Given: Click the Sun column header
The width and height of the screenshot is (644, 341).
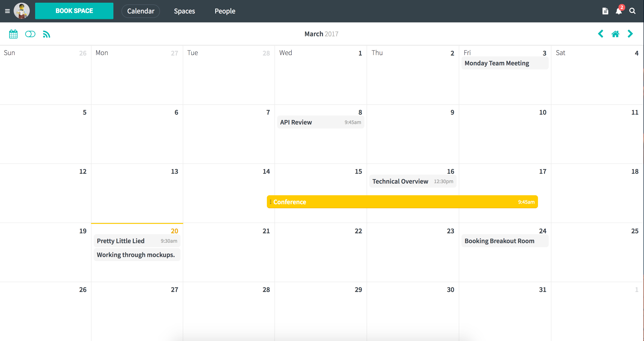Looking at the screenshot, I should tap(9, 53).
